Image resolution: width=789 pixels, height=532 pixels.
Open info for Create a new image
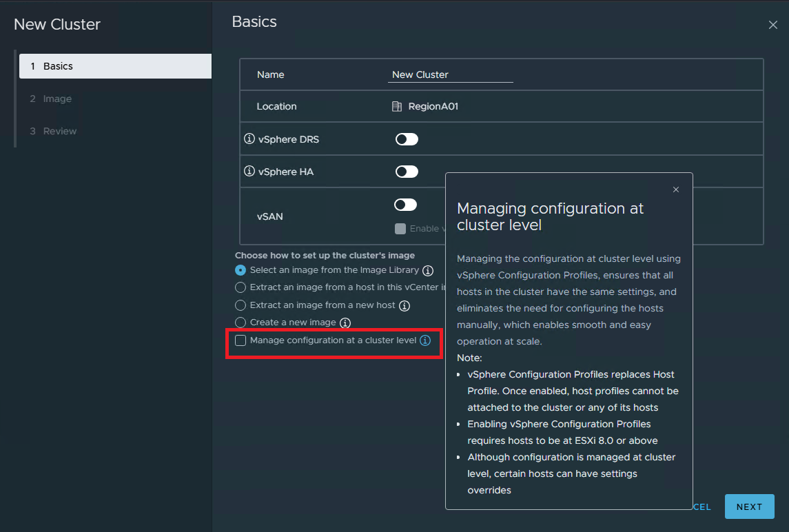tap(345, 323)
